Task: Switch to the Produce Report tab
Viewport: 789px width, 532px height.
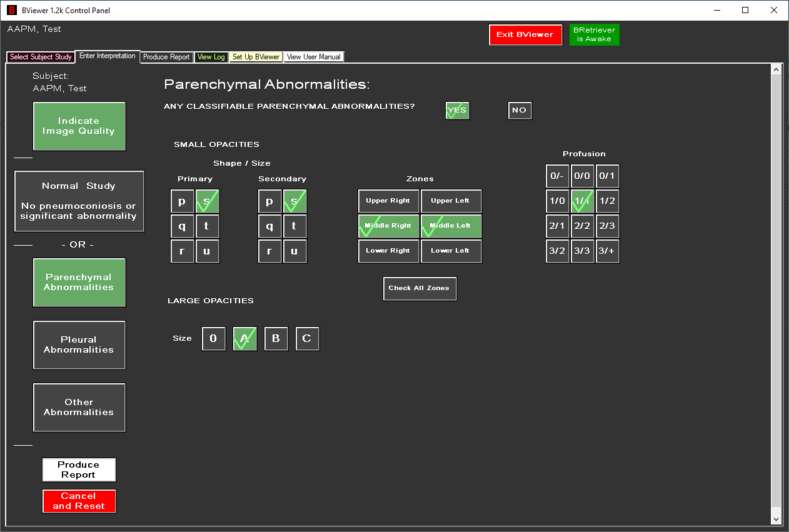Action: pyautogui.click(x=166, y=57)
